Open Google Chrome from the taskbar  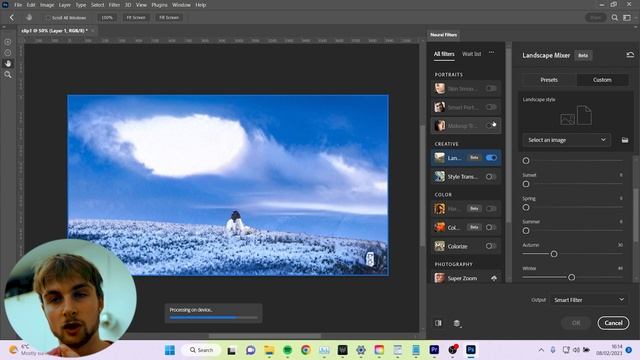tap(306, 350)
